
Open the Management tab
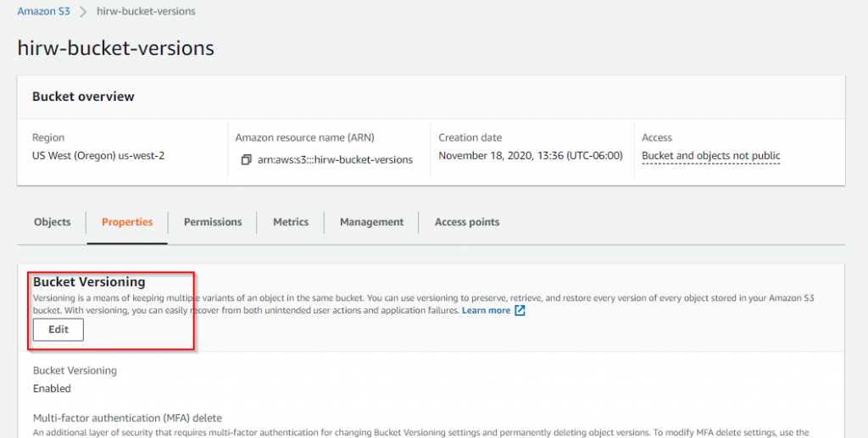371,222
